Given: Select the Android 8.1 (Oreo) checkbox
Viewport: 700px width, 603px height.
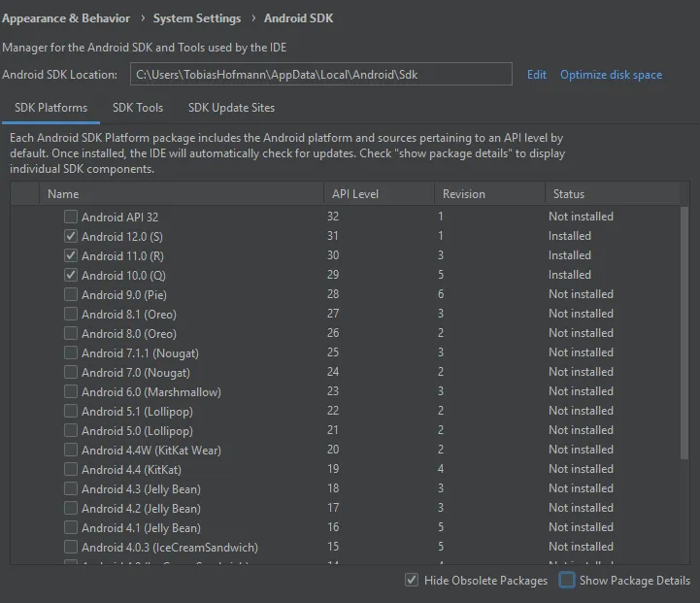Looking at the screenshot, I should (x=71, y=314).
